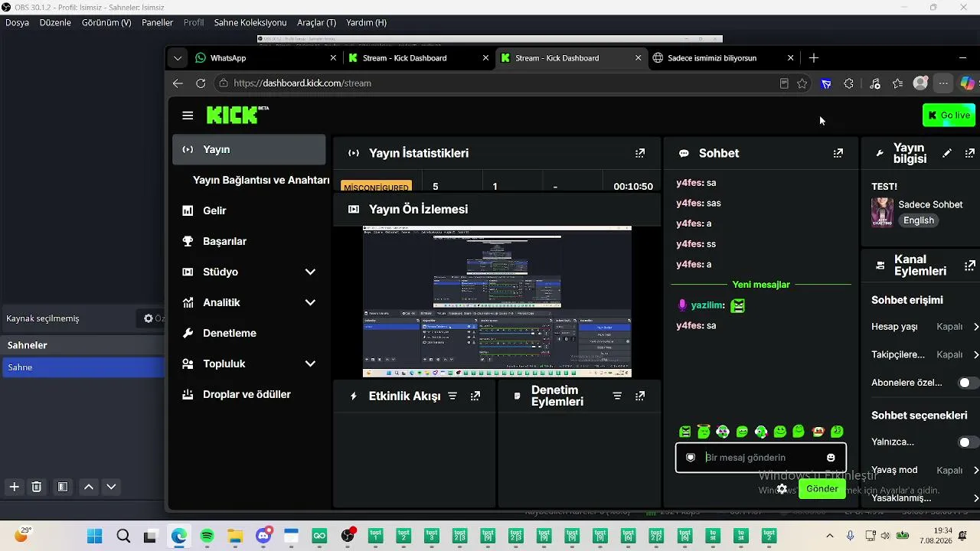
Task: Open the Windows Start menu
Action: [94, 536]
